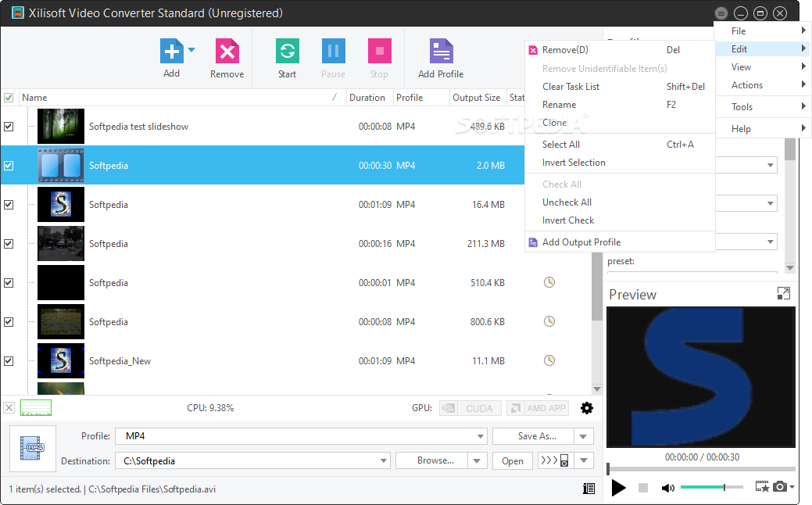Open the Save As dropdown arrow
Image resolution: width=812 pixels, height=505 pixels.
pyautogui.click(x=583, y=436)
